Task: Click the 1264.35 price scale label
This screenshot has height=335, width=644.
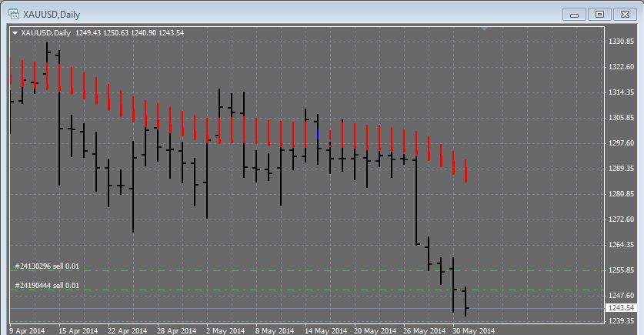Action: point(621,245)
